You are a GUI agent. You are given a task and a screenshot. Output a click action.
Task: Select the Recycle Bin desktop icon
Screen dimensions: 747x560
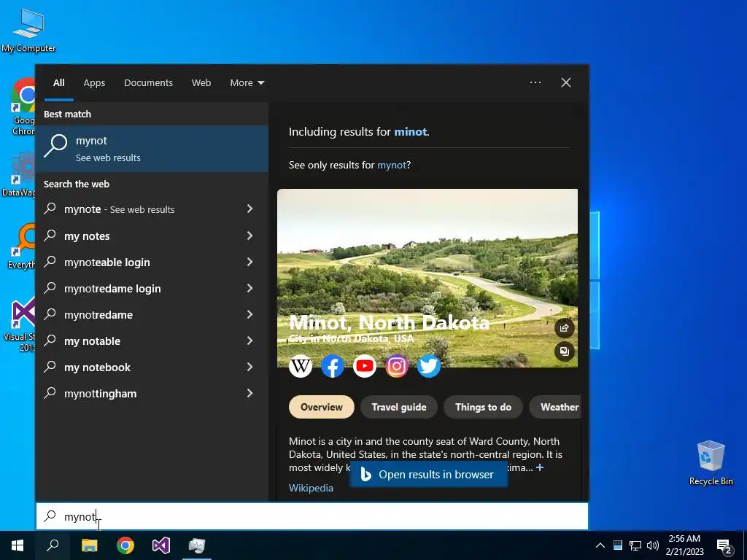click(x=711, y=463)
